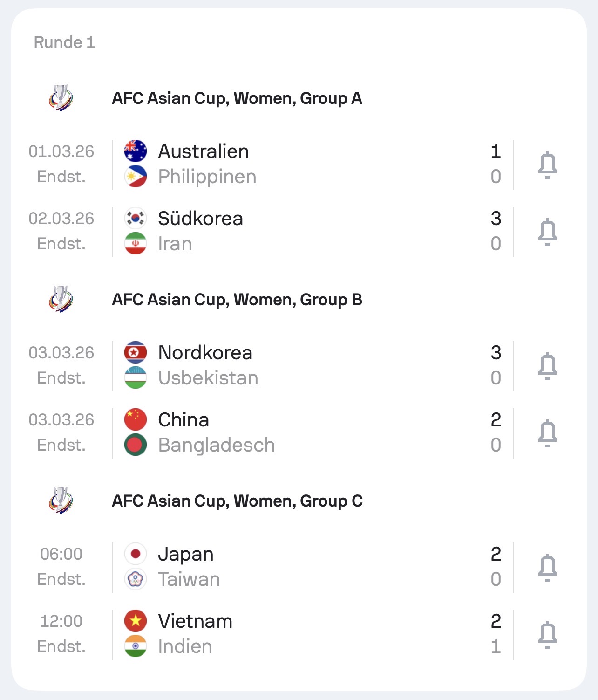Click the Group B trophy logo
Viewport: 598px width, 700px height.
click(61, 299)
